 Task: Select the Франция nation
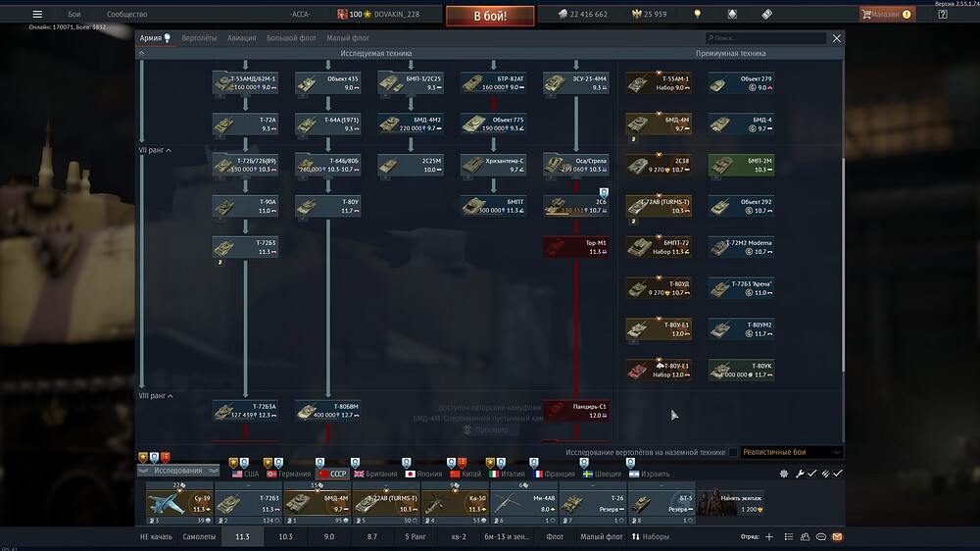tap(553, 475)
